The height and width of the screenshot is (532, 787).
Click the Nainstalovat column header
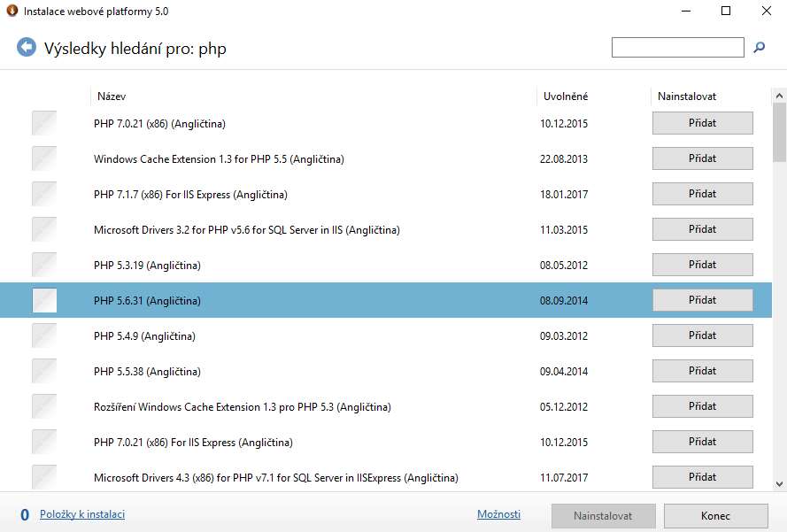click(x=687, y=96)
